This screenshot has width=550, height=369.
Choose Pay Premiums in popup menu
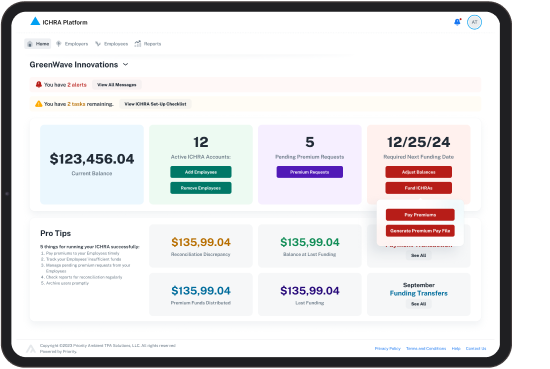[420, 215]
